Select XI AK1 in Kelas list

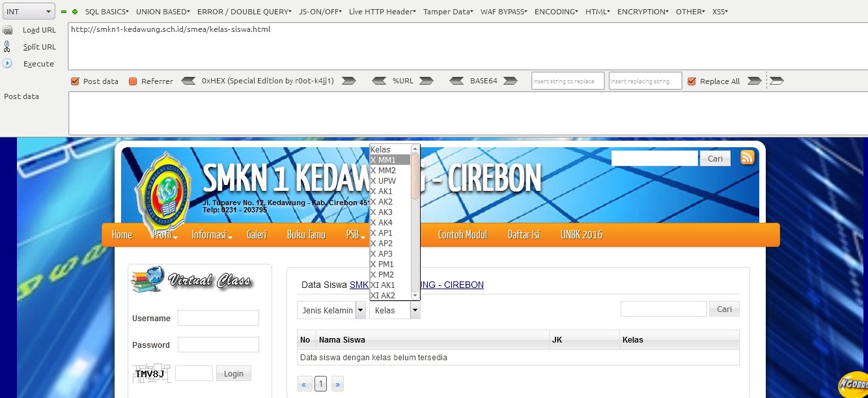[x=390, y=285]
